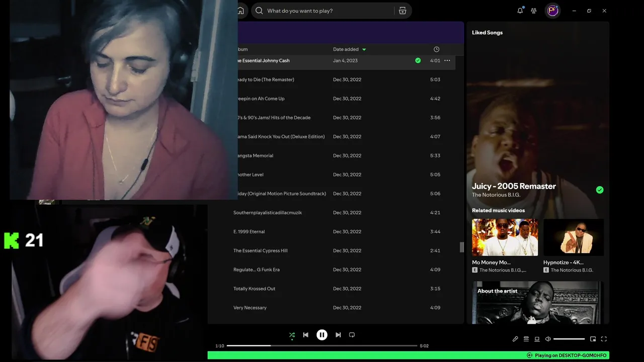Sort by the Date added column
The width and height of the screenshot is (644, 362).
coord(346,49)
